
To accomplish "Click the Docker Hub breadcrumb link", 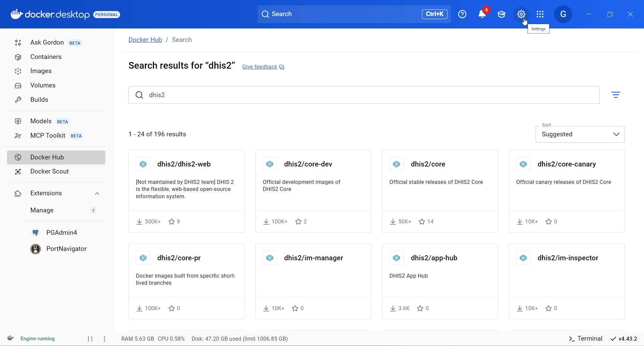I will (x=145, y=40).
